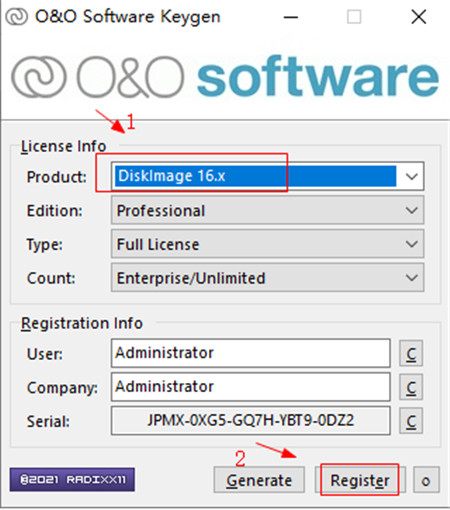
Task: Close the O&O Software Keygen window
Action: [x=419, y=17]
